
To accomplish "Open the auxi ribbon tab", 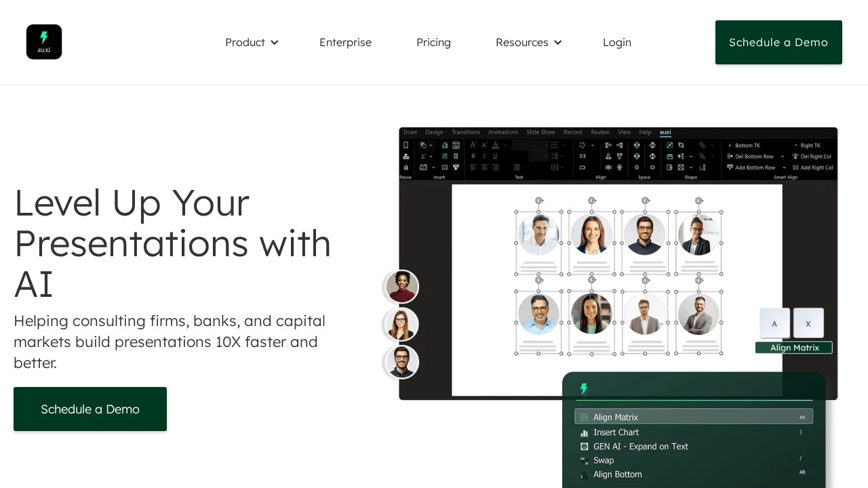I will point(665,132).
